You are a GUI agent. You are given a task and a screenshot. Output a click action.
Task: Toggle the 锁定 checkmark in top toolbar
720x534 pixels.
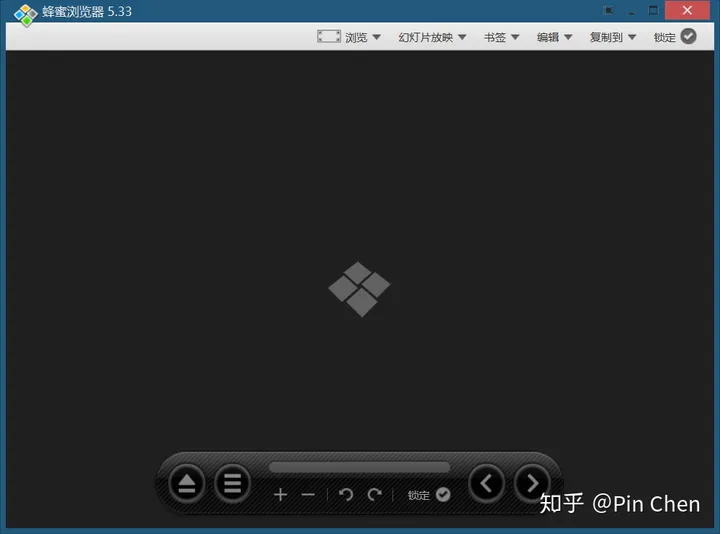click(688, 37)
